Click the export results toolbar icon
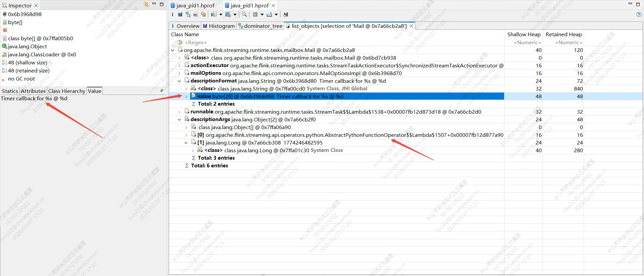644x276 pixels. pyautogui.click(x=269, y=14)
